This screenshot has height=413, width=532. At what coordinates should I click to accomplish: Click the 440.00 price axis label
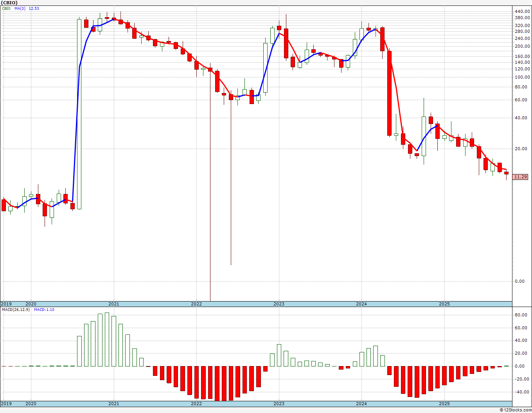(x=523, y=11)
